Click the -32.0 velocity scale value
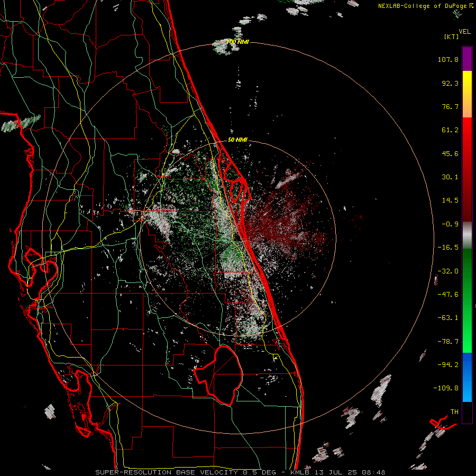 [448, 271]
